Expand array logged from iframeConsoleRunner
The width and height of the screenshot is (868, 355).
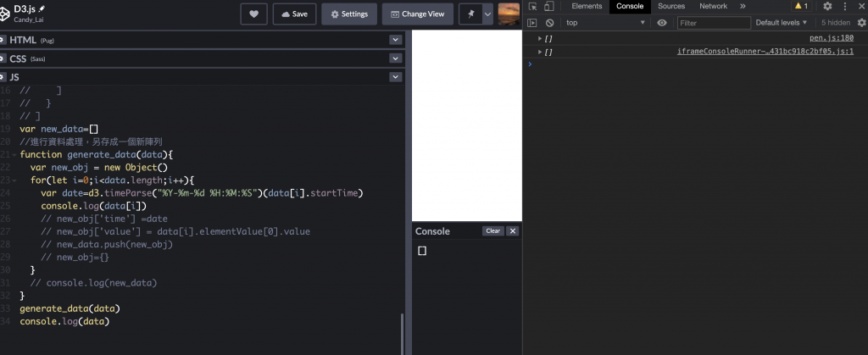pos(540,52)
